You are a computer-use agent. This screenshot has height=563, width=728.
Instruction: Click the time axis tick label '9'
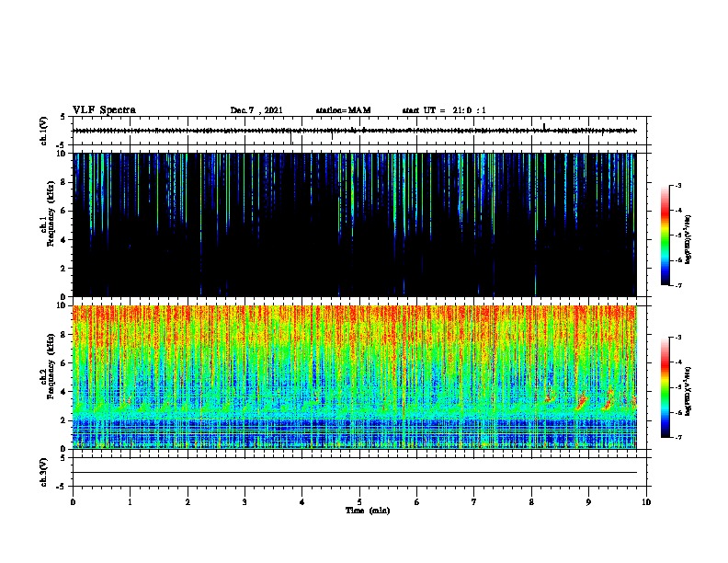click(x=588, y=502)
